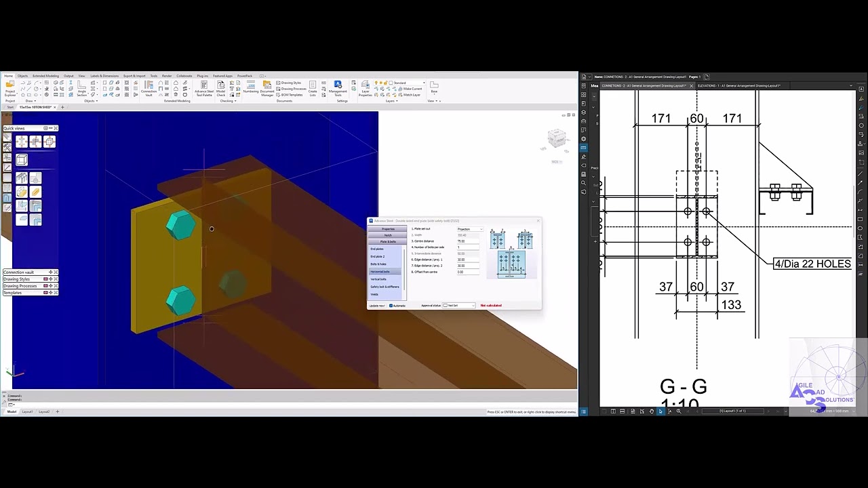Open Drawing Processes in ribbon
The image size is (868, 488).
[290, 89]
